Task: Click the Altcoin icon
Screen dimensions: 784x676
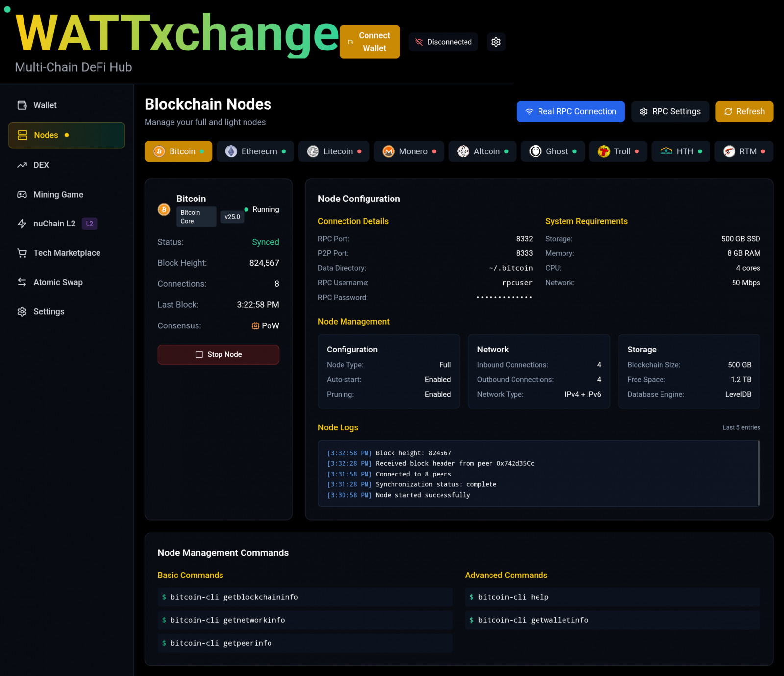Action: (x=463, y=151)
